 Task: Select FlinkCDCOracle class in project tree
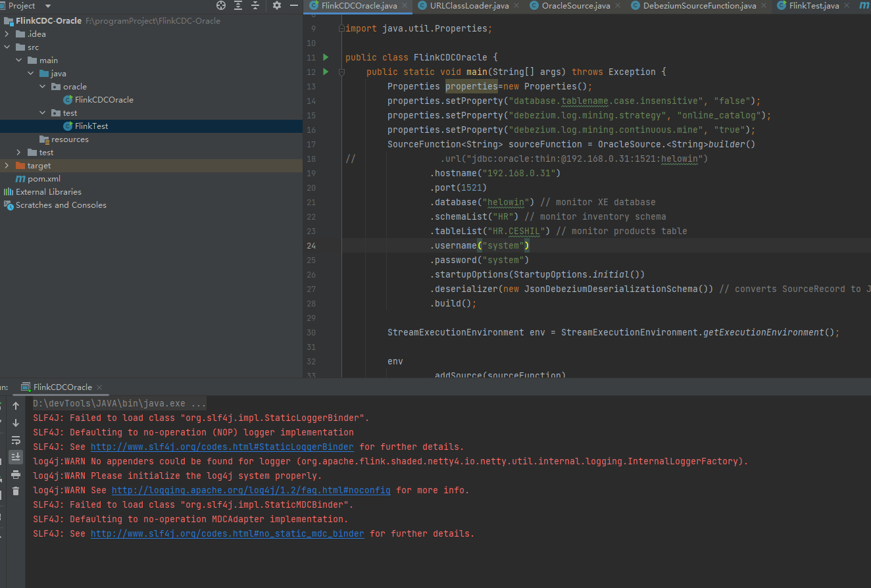(104, 100)
